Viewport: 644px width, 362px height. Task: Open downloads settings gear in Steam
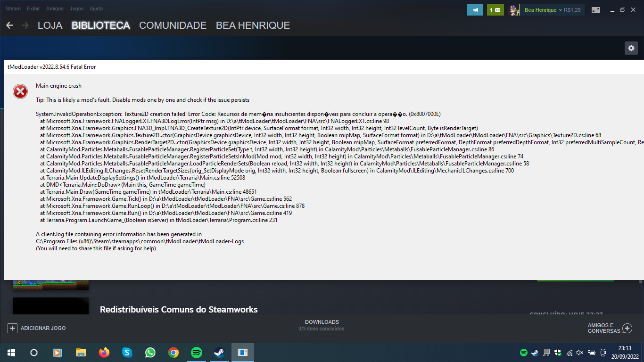pos(631,48)
